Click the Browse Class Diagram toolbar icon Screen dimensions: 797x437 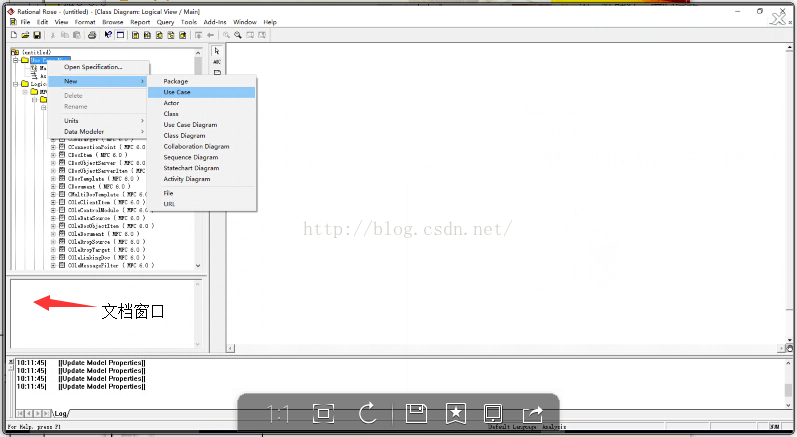pyautogui.click(x=136, y=35)
